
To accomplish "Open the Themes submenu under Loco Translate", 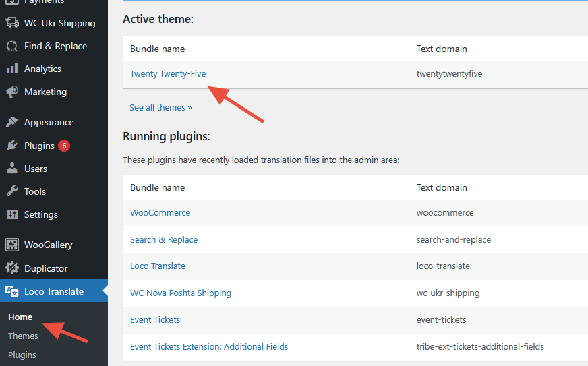I will [23, 336].
